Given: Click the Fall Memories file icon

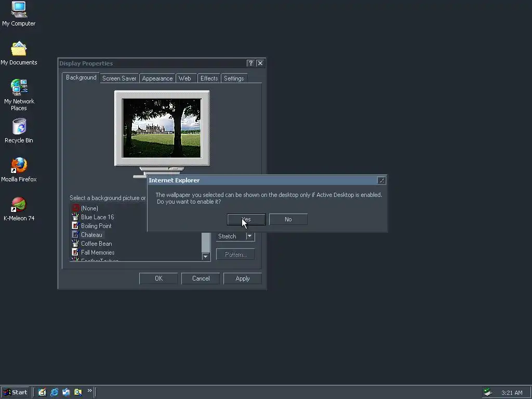Looking at the screenshot, I should pyautogui.click(x=76, y=252).
